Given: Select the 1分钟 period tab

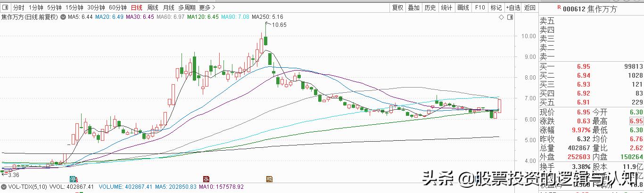Looking at the screenshot, I should coord(36,8).
